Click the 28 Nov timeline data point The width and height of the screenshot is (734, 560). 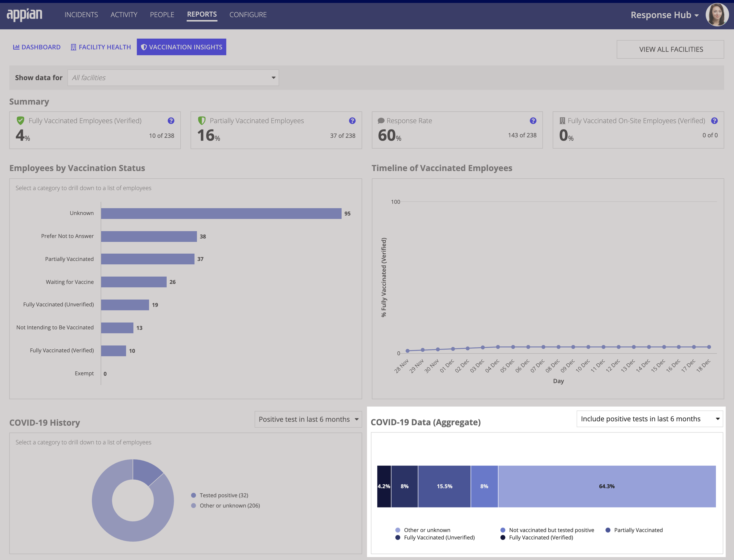407,351
